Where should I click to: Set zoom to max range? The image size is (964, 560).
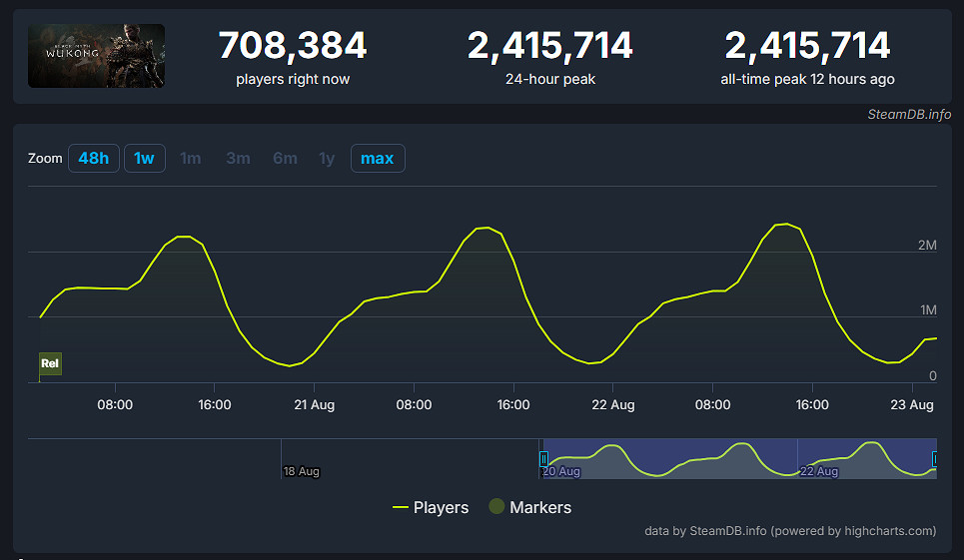377,159
